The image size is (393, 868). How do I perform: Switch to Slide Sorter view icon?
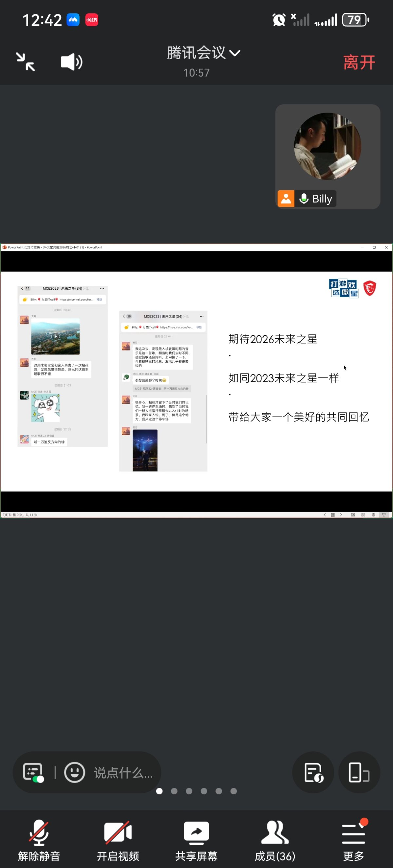[363, 515]
